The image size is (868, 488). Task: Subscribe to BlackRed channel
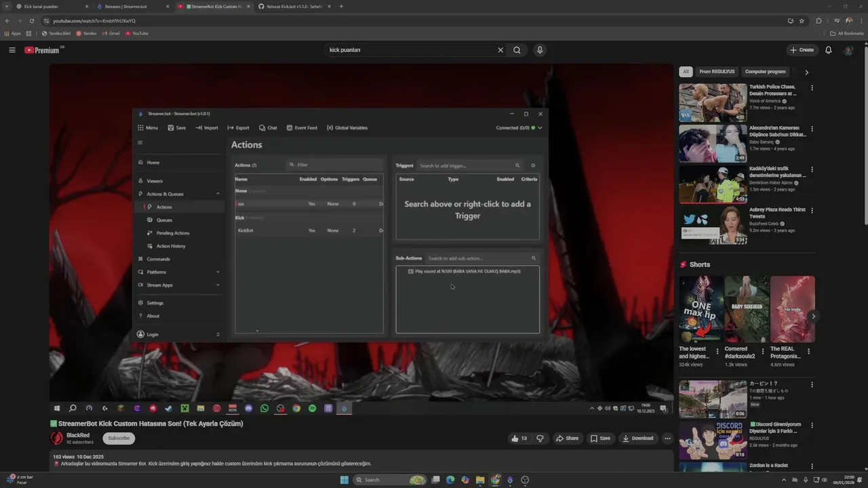119,439
